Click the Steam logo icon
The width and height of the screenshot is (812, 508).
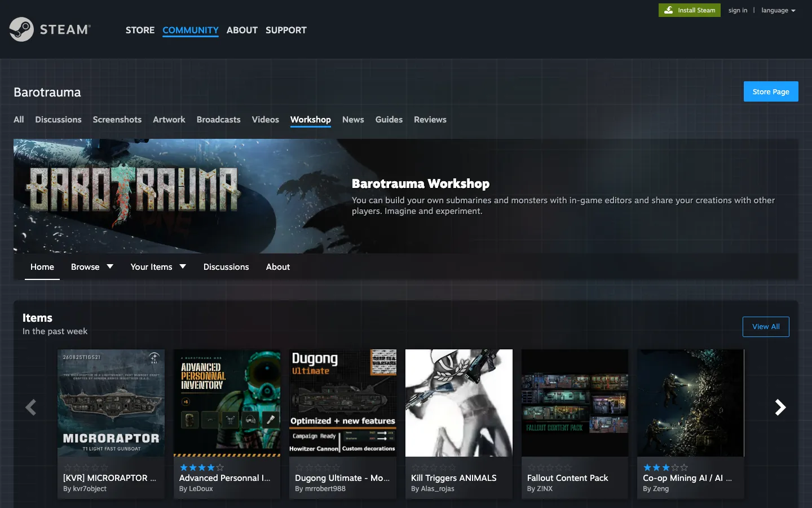(x=21, y=29)
